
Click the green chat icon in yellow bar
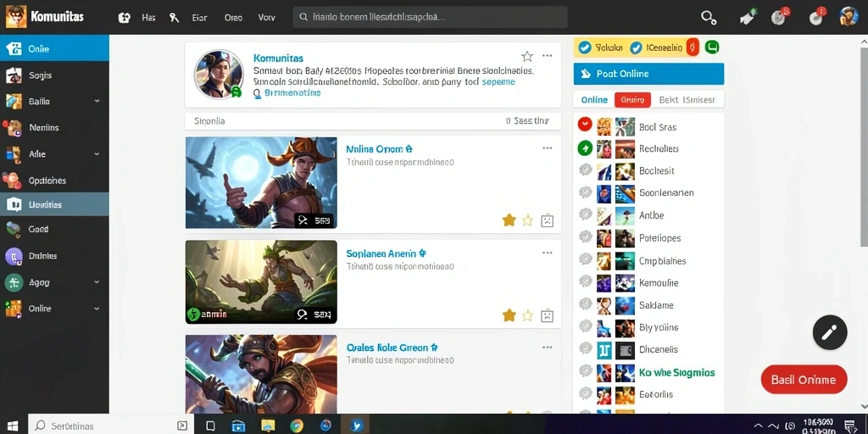(x=712, y=47)
